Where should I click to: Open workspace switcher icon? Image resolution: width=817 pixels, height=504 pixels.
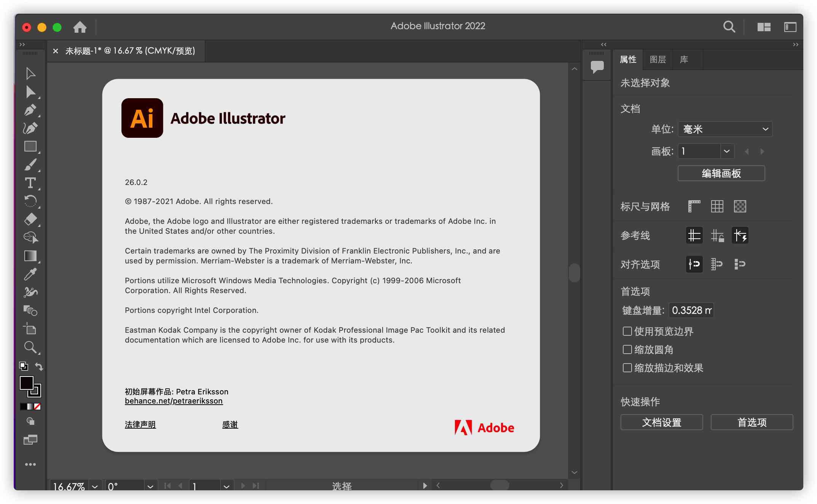pyautogui.click(x=790, y=27)
